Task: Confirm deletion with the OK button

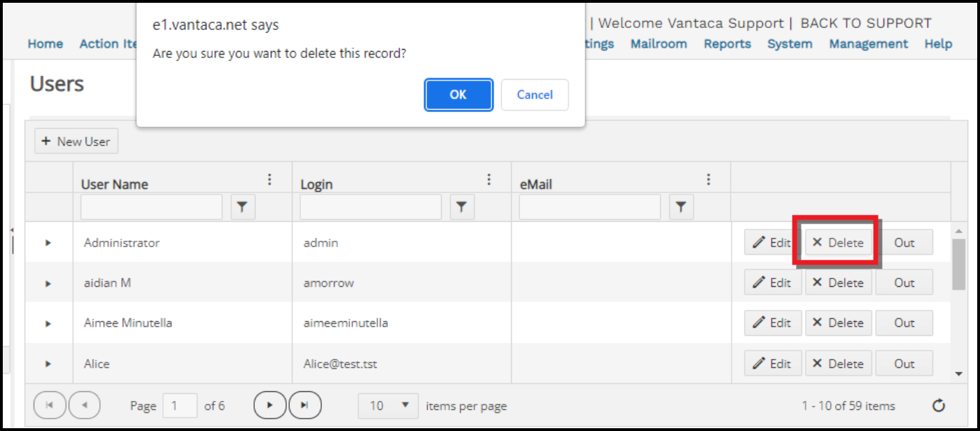Action: pos(458,94)
